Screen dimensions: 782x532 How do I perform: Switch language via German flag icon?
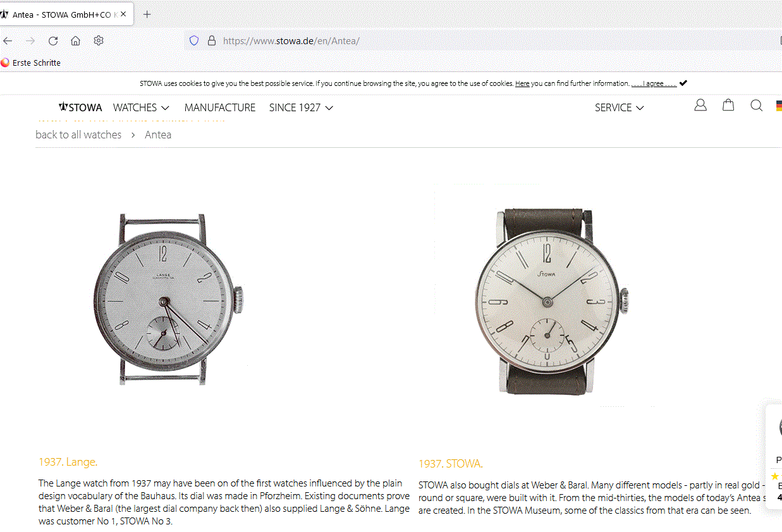(x=778, y=106)
